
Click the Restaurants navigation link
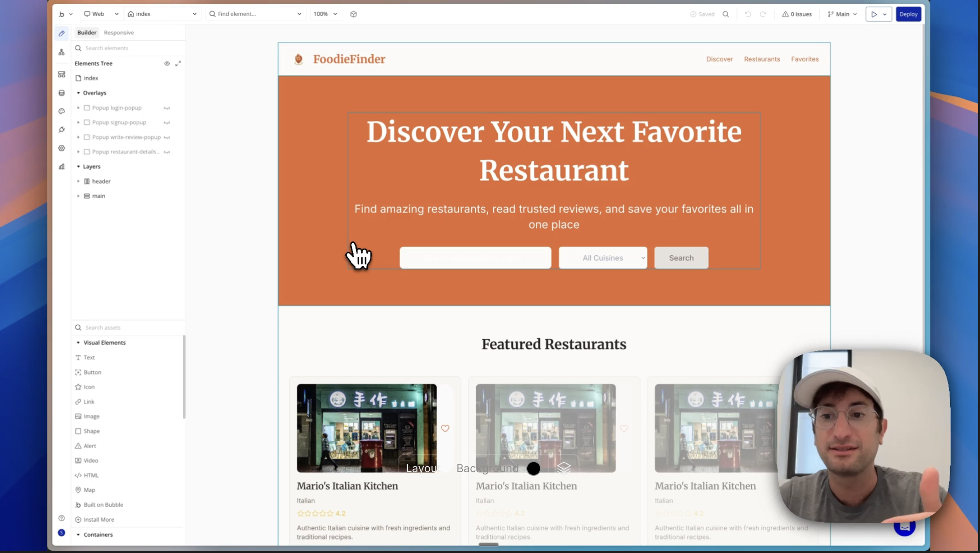[761, 59]
